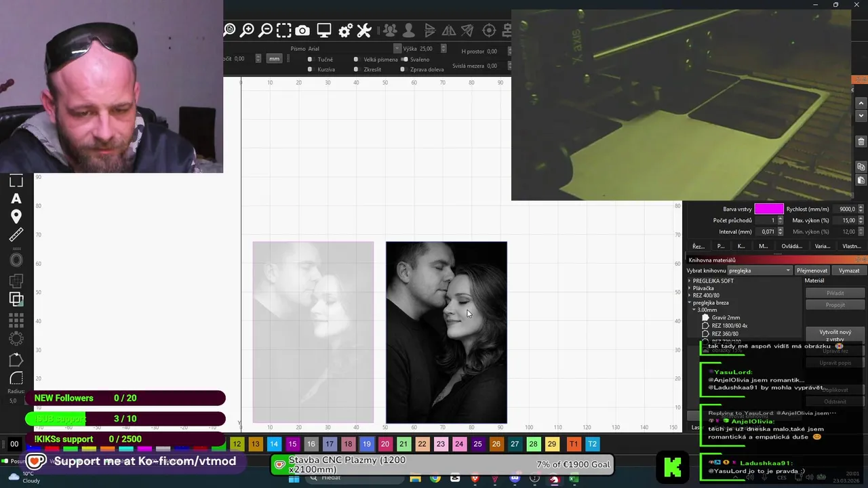
Task: Click the magenta Barva vrstvy color swatch
Action: point(769,209)
